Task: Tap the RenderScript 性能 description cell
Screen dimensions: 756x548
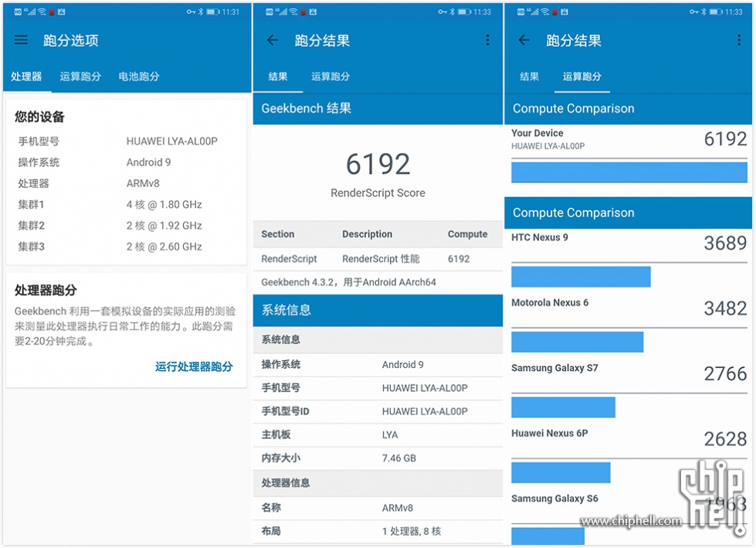Action: point(381,259)
